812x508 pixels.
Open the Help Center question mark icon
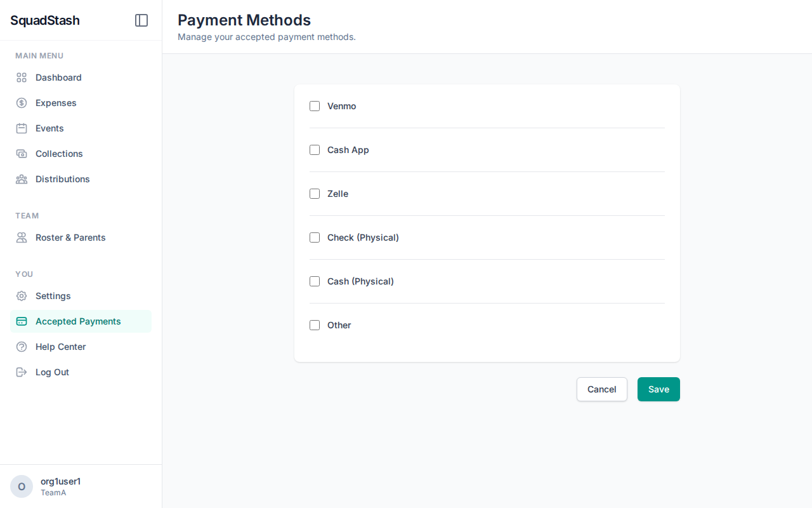(x=21, y=347)
